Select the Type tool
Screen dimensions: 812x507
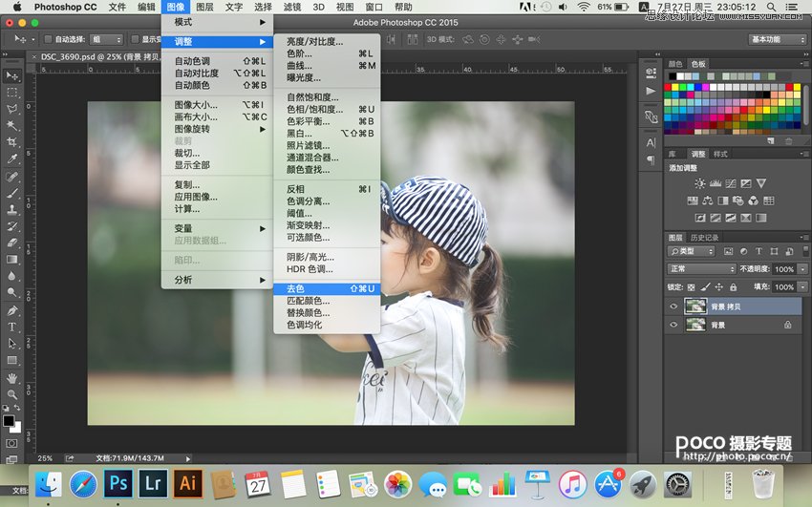[x=11, y=327]
